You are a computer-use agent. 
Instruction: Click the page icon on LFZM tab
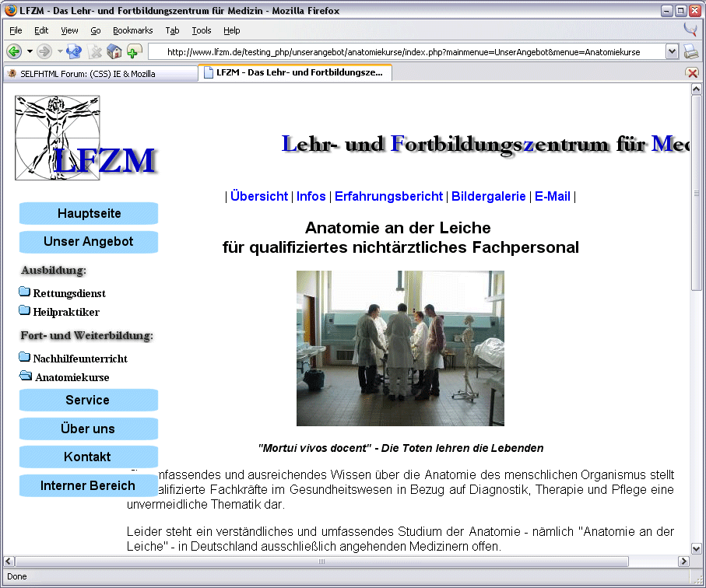[x=208, y=72]
